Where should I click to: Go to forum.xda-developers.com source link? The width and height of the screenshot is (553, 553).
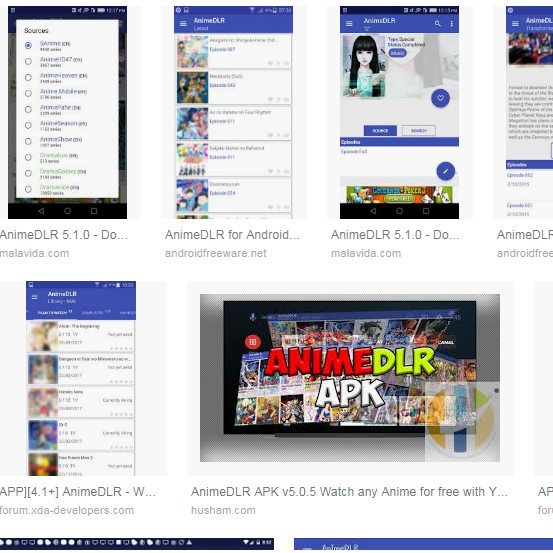67,510
